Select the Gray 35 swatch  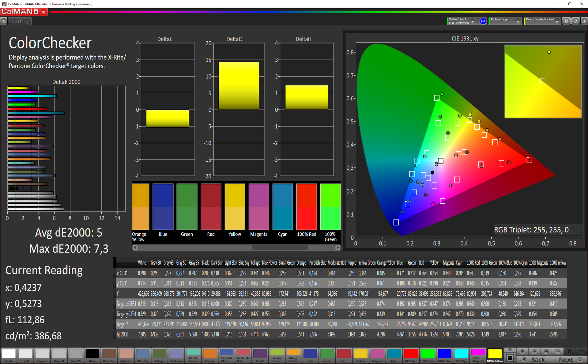[x=76, y=355]
